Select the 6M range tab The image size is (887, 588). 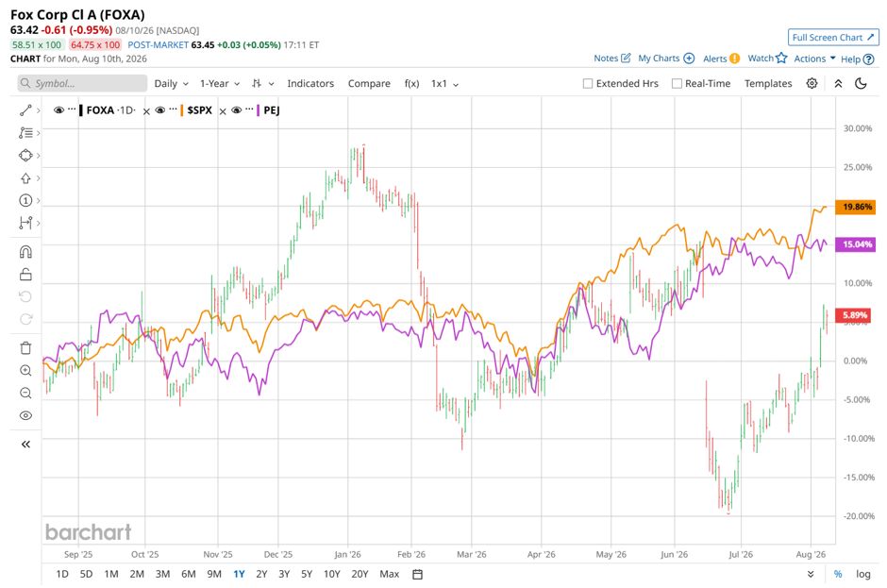[189, 574]
